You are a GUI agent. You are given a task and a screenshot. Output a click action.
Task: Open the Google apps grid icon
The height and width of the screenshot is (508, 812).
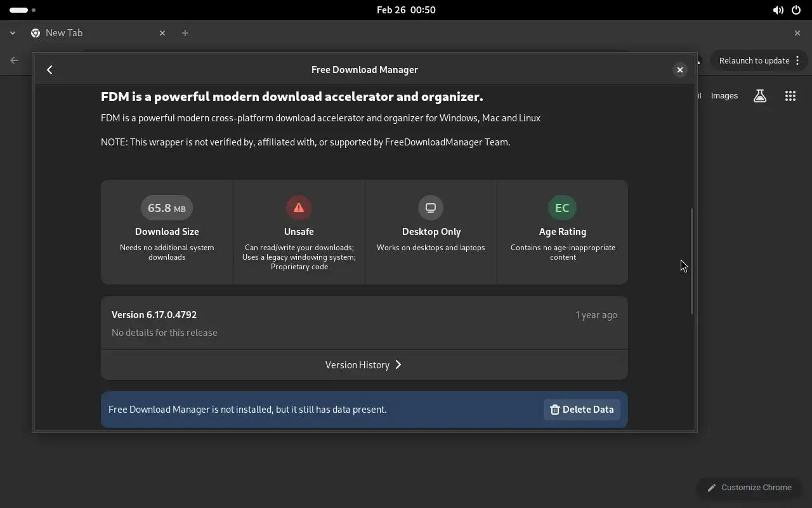pyautogui.click(x=790, y=96)
